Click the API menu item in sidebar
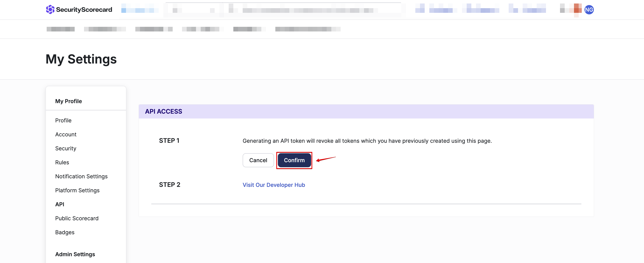 coord(59,204)
